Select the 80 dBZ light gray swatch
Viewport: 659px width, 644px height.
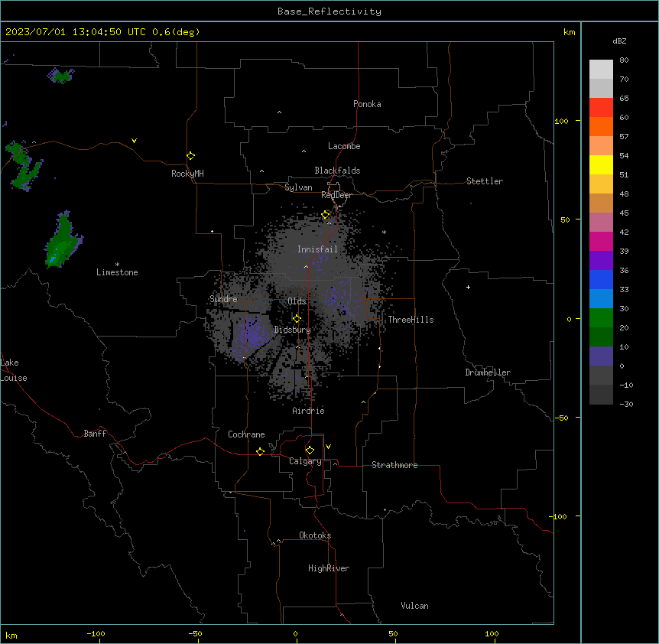(x=601, y=69)
